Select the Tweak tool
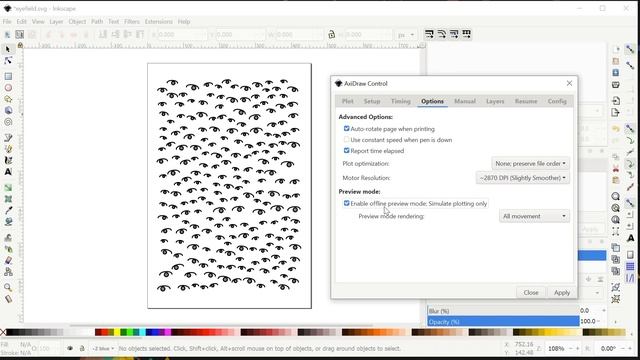Image resolution: width=640 pixels, height=360 pixels. coord(8,238)
